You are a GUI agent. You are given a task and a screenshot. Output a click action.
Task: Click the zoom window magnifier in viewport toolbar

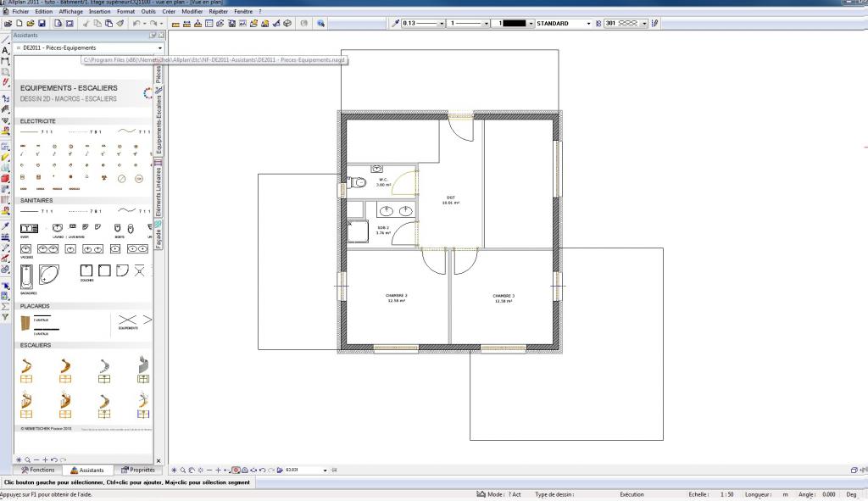tap(183, 470)
